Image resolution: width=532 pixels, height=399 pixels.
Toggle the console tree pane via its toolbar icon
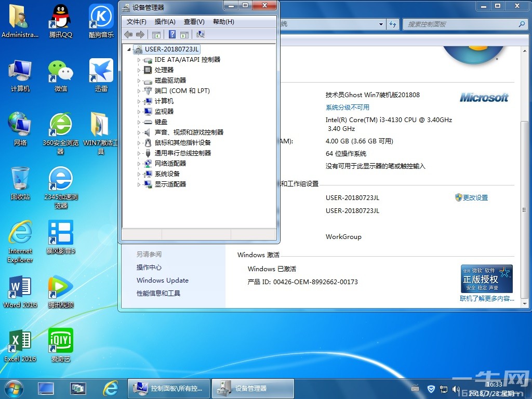coord(156,34)
